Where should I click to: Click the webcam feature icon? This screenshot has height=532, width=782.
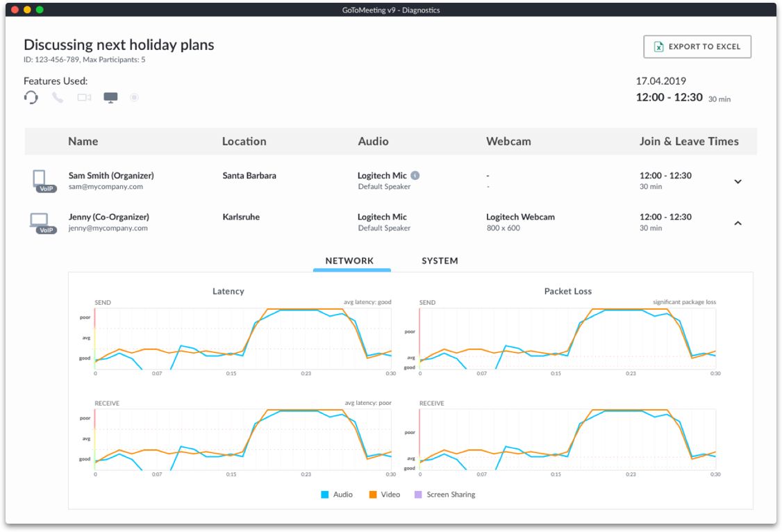[x=84, y=97]
